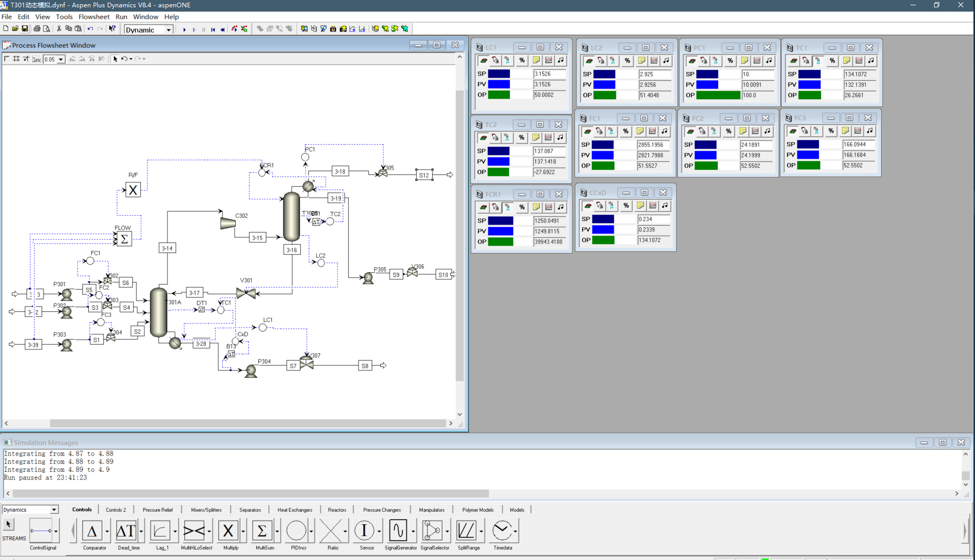975x560 pixels.
Task: Select the PIDIncr controller model icon
Action: pos(297,531)
